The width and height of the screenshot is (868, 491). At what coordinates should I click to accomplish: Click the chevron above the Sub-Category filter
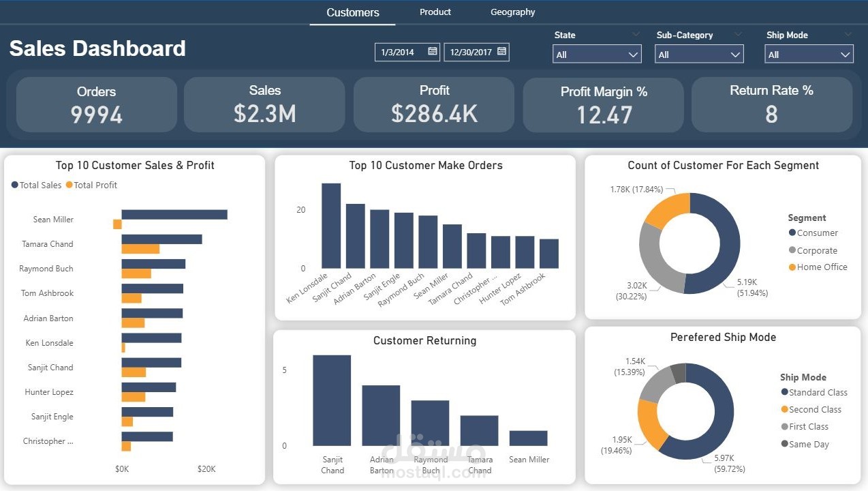coord(738,34)
